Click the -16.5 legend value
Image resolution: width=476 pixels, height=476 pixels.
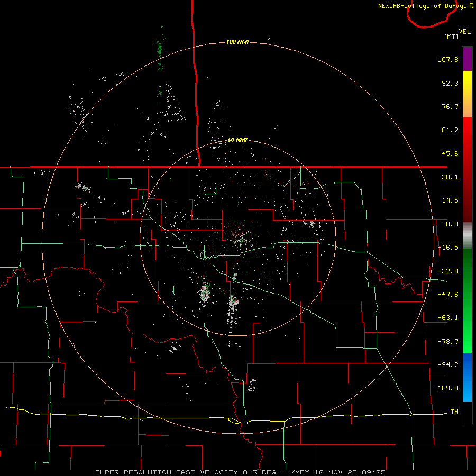pyautogui.click(x=448, y=248)
